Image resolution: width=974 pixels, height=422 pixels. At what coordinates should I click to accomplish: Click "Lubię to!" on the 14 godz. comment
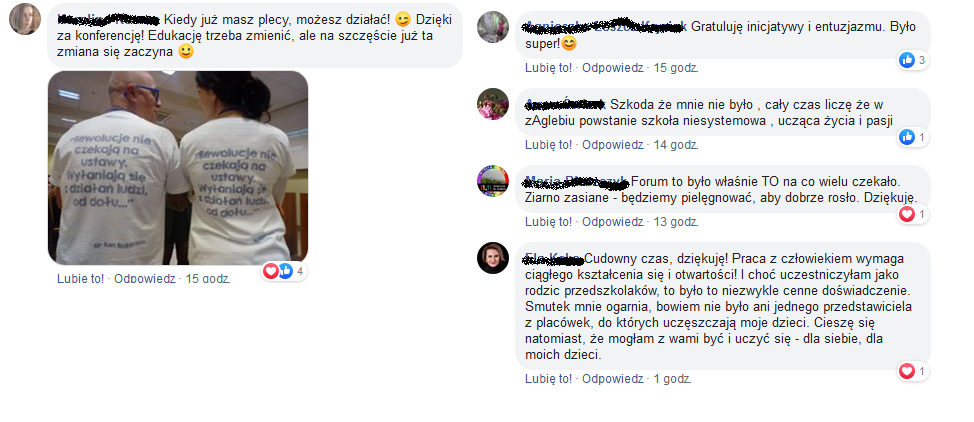point(548,145)
